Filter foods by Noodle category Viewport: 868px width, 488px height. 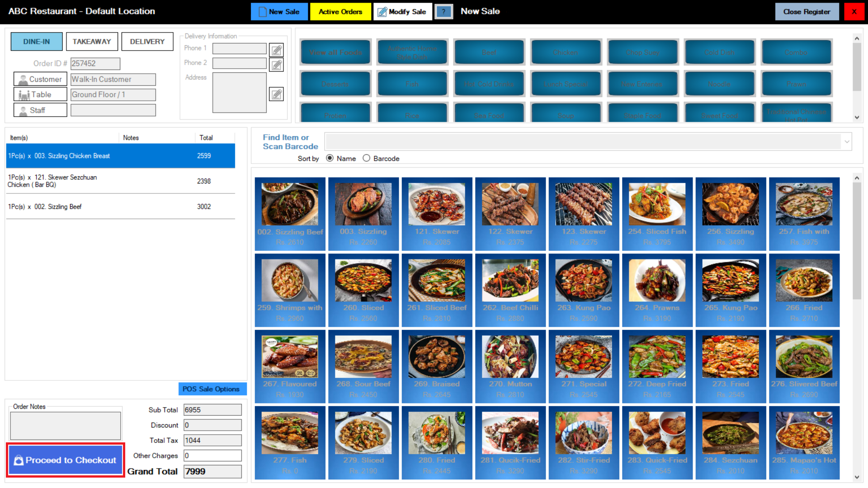pos(720,84)
